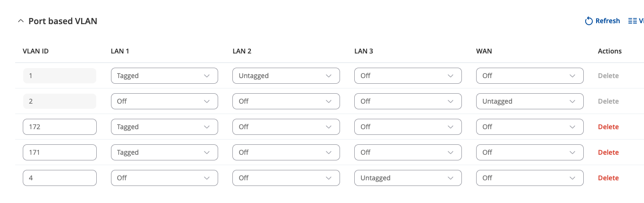Image resolution: width=644 pixels, height=203 pixels.
Task: Open WAN dropdown for VLAN 1
Action: click(x=530, y=76)
